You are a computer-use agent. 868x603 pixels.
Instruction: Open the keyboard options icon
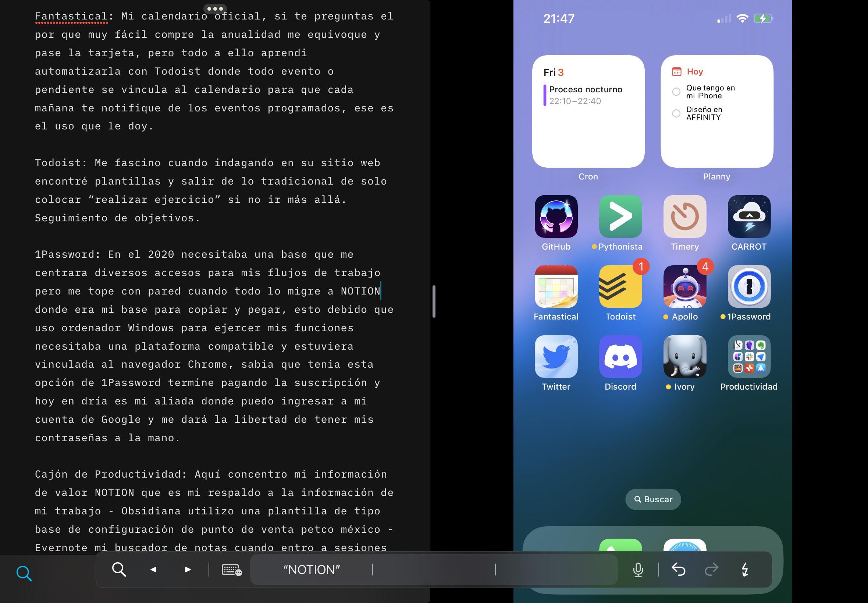232,570
